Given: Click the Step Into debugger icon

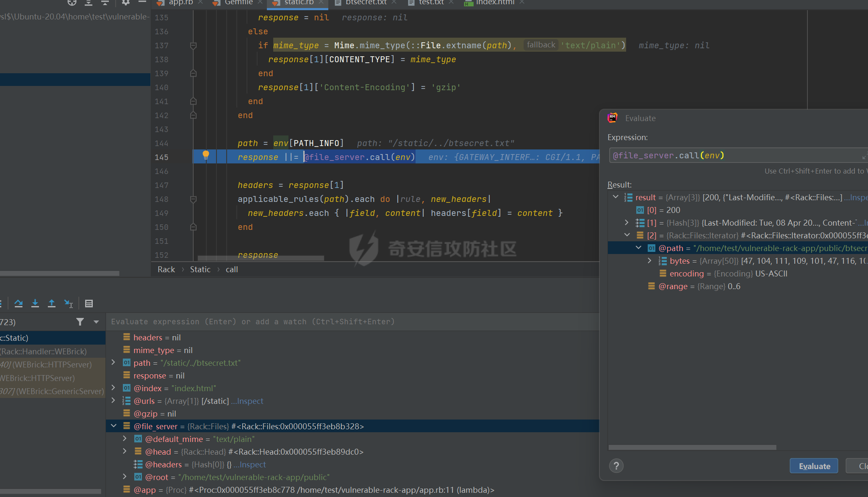Looking at the screenshot, I should click(35, 303).
